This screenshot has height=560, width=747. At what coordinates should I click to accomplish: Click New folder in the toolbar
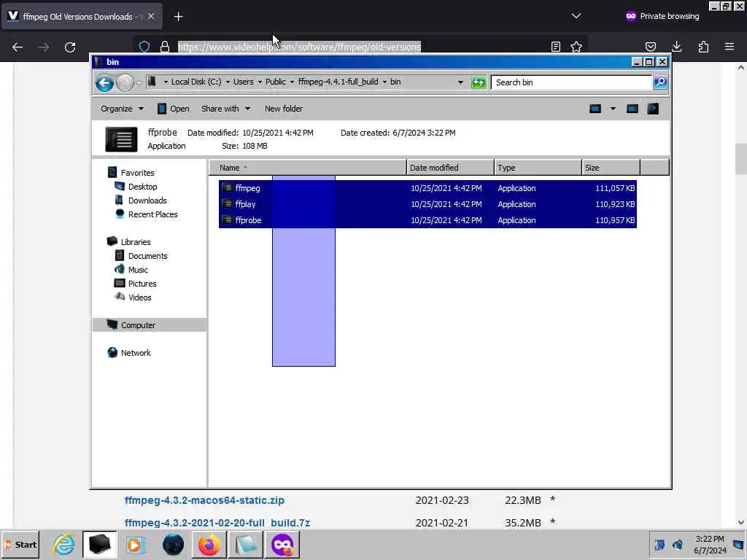[284, 109]
